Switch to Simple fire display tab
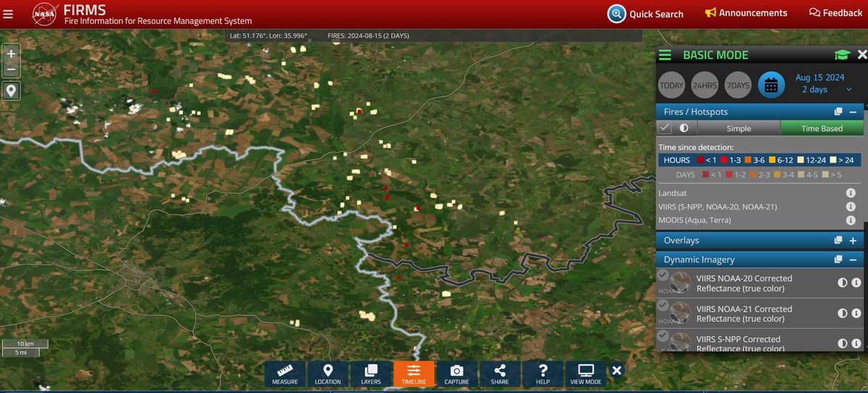The width and height of the screenshot is (868, 393). (x=739, y=129)
